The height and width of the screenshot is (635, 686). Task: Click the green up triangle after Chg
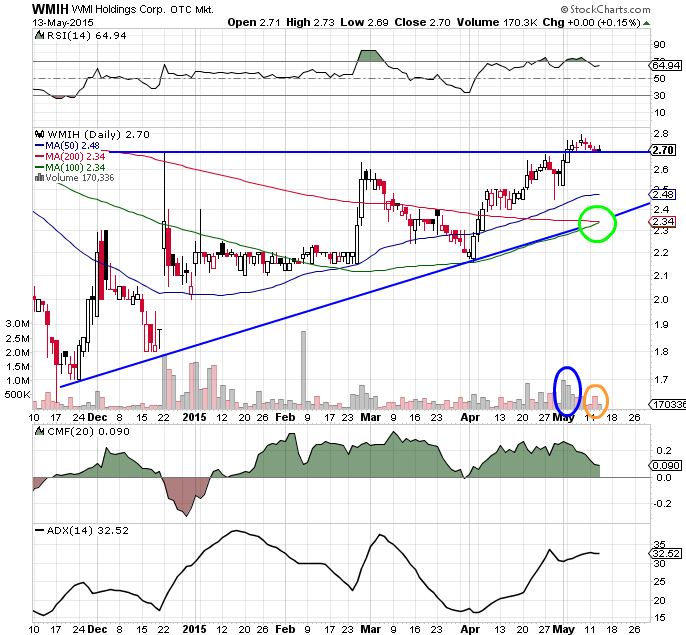[647, 23]
